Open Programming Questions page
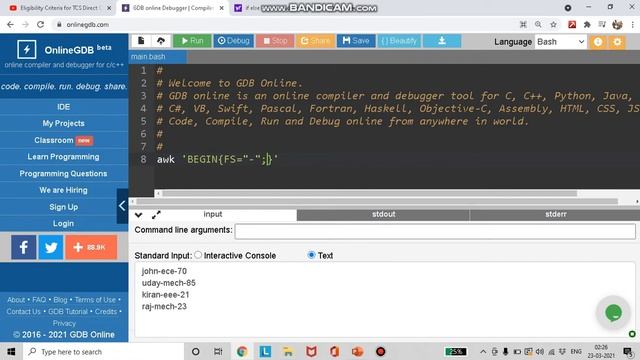The width and height of the screenshot is (640, 360). pyautogui.click(x=64, y=173)
